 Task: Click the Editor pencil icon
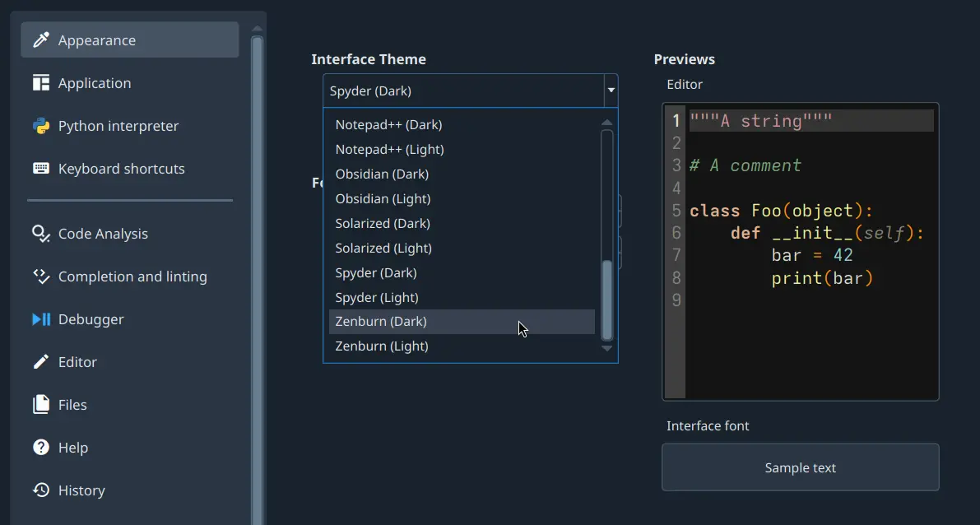41,362
